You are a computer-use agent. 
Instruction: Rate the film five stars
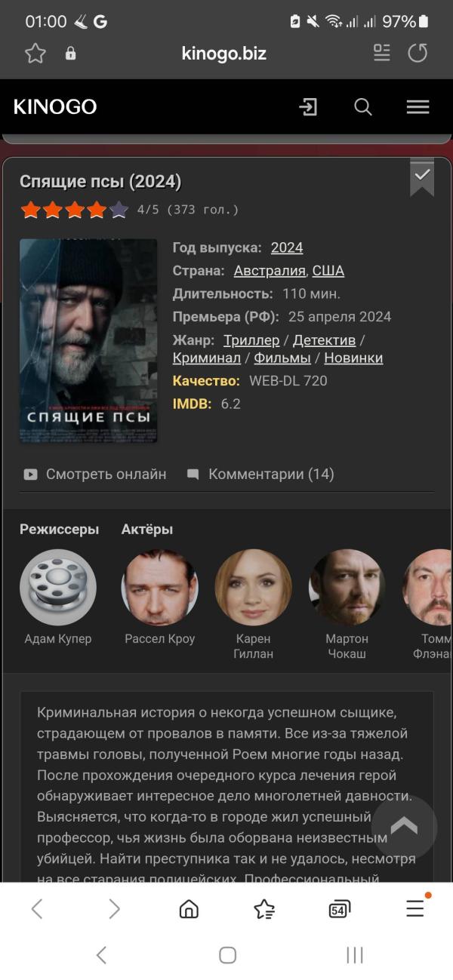pos(119,210)
